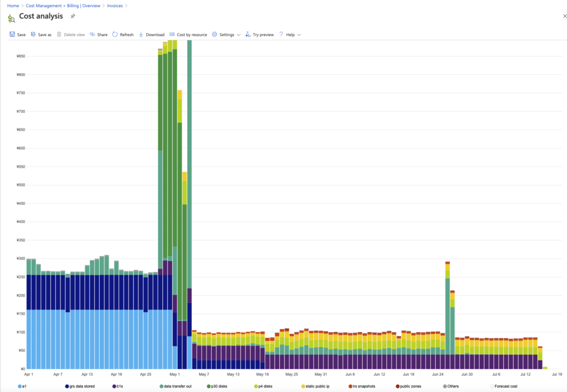
Task: Open the Invoices breadcrumb chevron
Action: tap(126, 6)
